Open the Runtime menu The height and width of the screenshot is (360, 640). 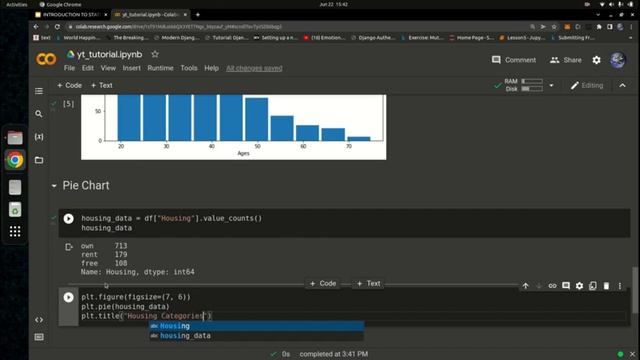pyautogui.click(x=160, y=68)
